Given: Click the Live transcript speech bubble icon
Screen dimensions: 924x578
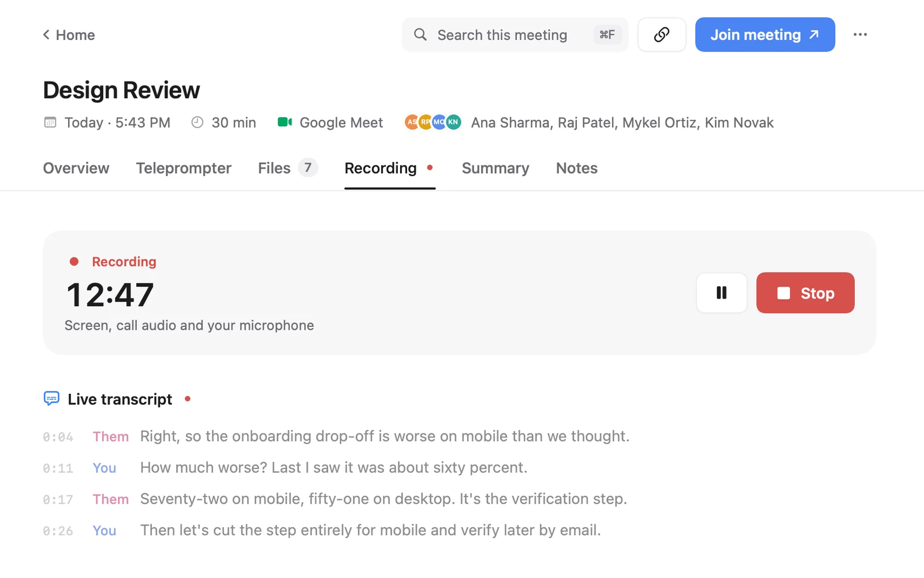Looking at the screenshot, I should 51,399.
